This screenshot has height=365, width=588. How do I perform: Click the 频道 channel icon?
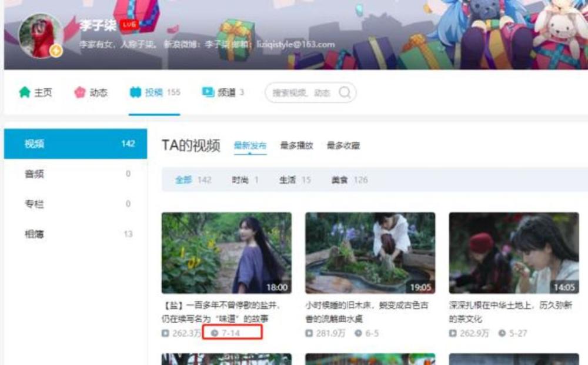point(208,92)
